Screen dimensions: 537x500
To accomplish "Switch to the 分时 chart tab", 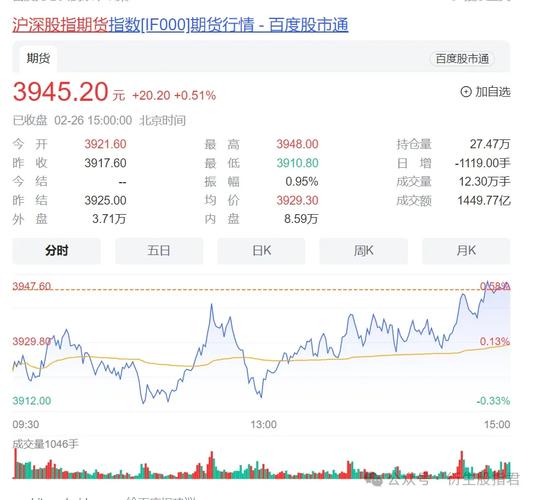I will [x=57, y=251].
